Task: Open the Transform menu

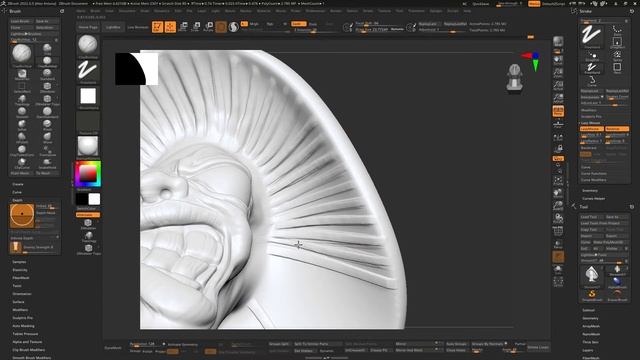Action: [x=416, y=11]
